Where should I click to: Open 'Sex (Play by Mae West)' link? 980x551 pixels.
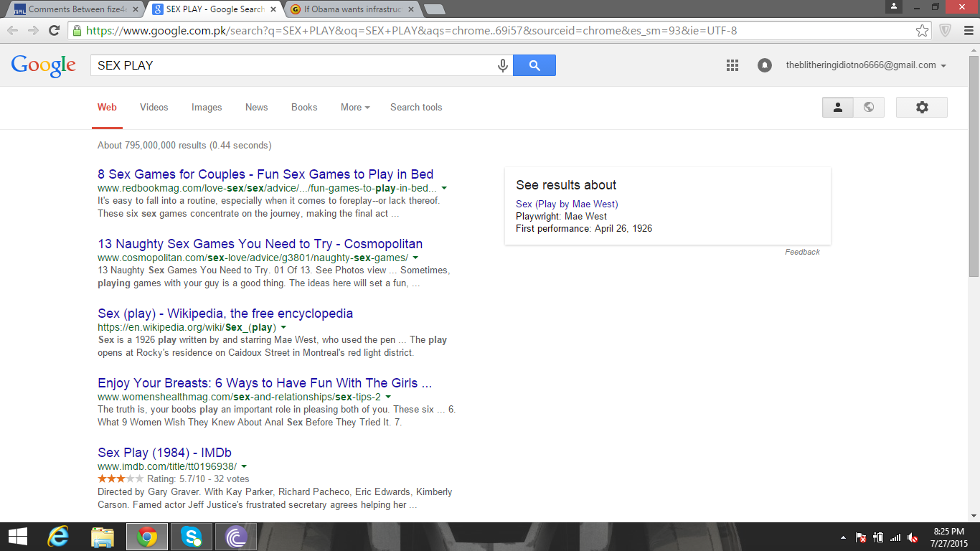[567, 204]
